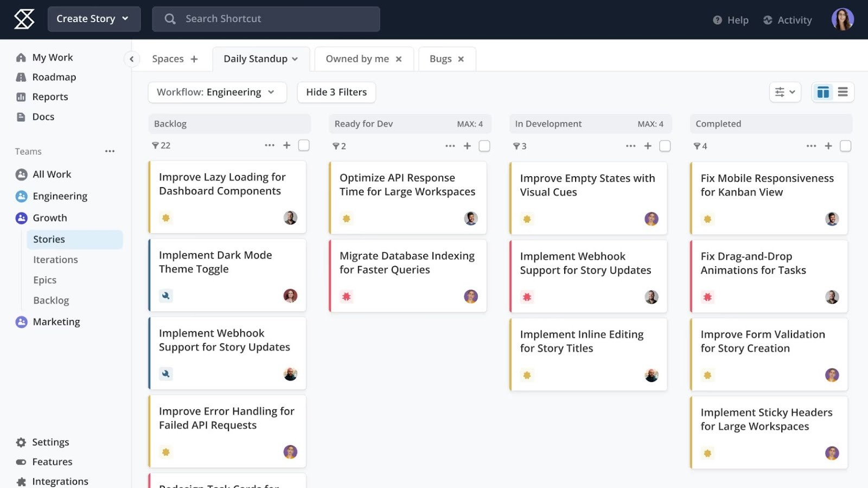Check the selection box in Ready for Dev column

point(484,145)
